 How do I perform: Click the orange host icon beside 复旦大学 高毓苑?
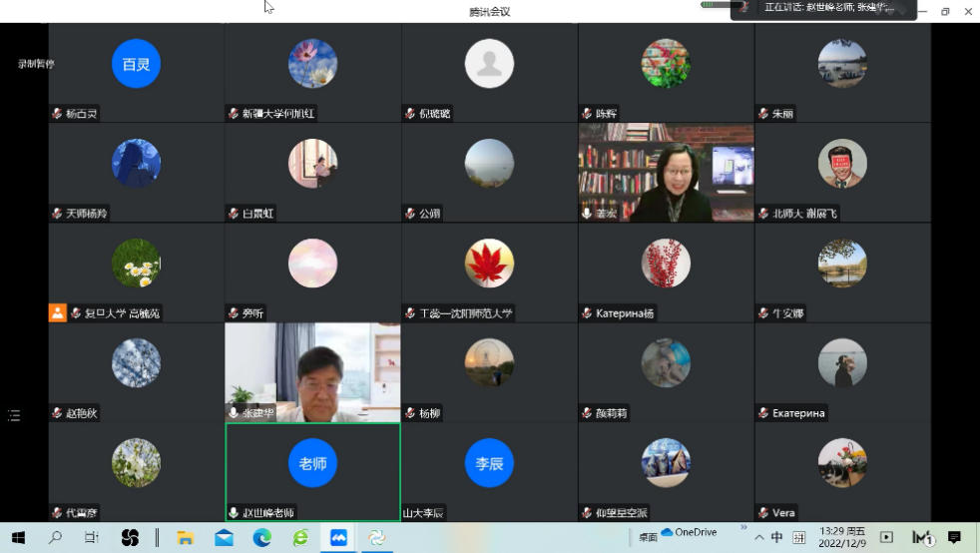58,312
